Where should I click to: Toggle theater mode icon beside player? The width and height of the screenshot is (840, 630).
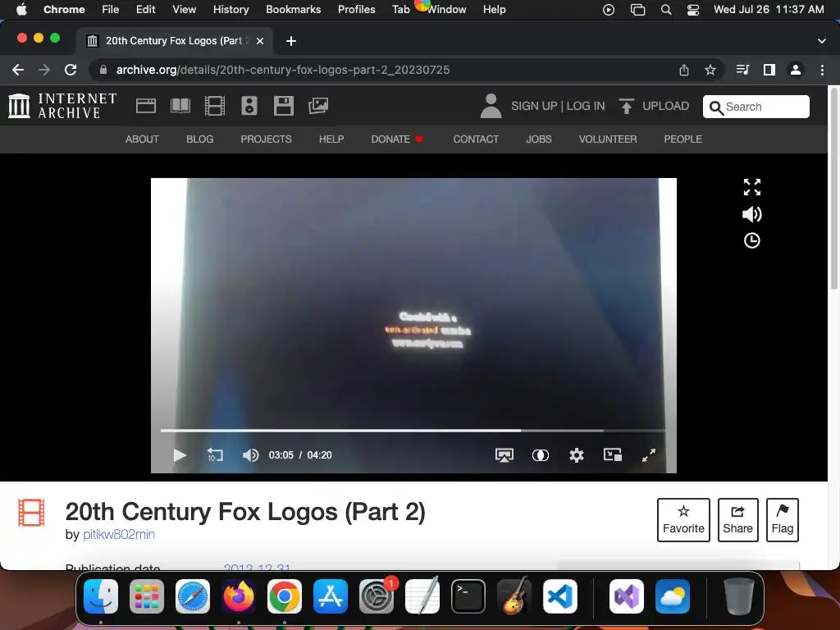click(752, 187)
